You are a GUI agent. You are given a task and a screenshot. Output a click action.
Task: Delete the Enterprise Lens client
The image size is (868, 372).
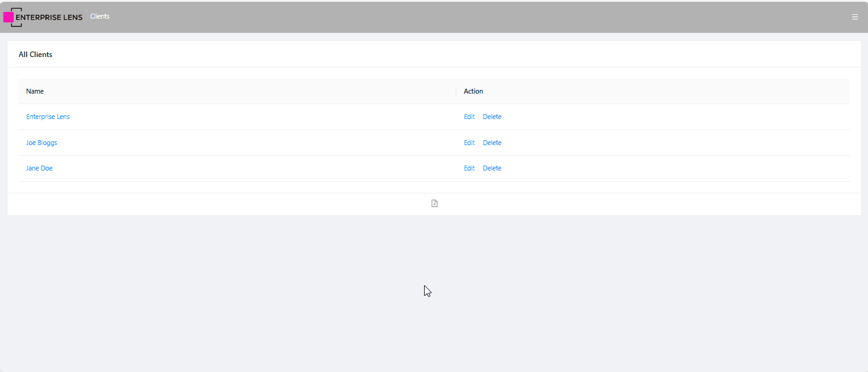492,117
